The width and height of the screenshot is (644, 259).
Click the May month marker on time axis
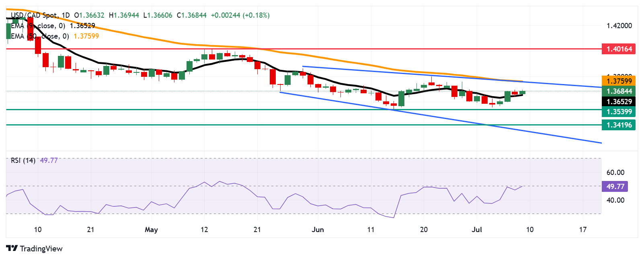pos(151,230)
